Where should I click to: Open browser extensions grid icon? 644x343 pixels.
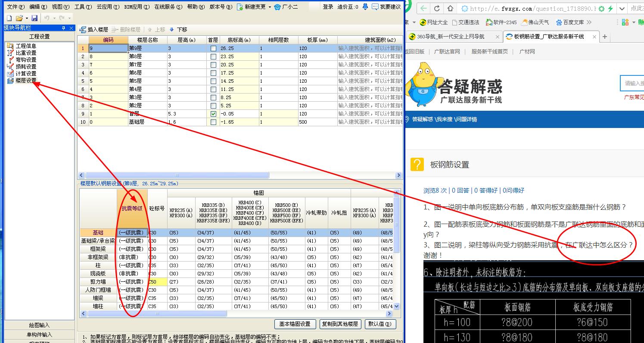point(626,22)
